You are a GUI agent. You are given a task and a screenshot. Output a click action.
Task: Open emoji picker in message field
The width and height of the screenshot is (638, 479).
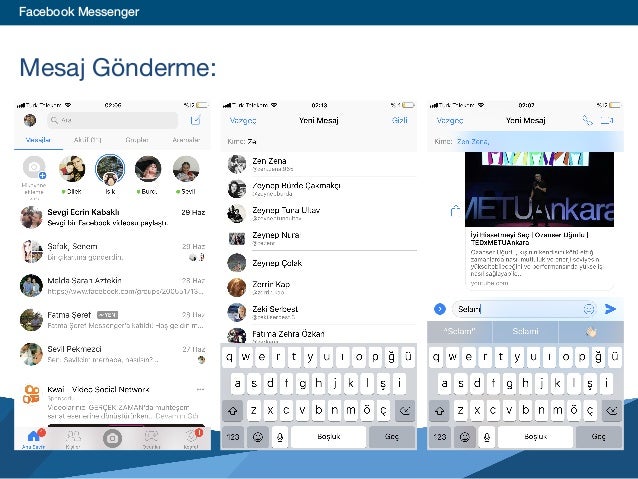[588, 309]
